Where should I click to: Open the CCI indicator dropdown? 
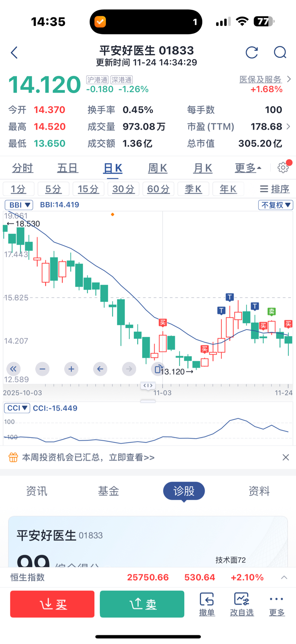coord(17,408)
